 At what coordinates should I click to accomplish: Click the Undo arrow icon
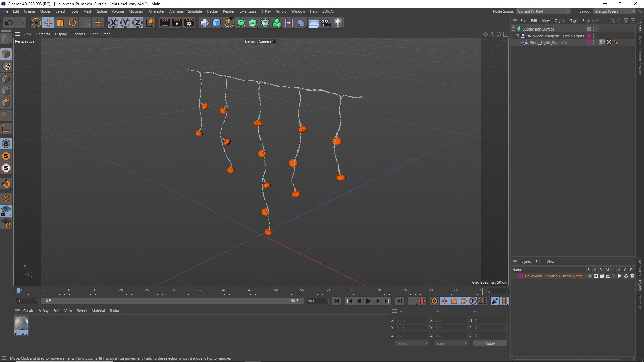pos(9,23)
